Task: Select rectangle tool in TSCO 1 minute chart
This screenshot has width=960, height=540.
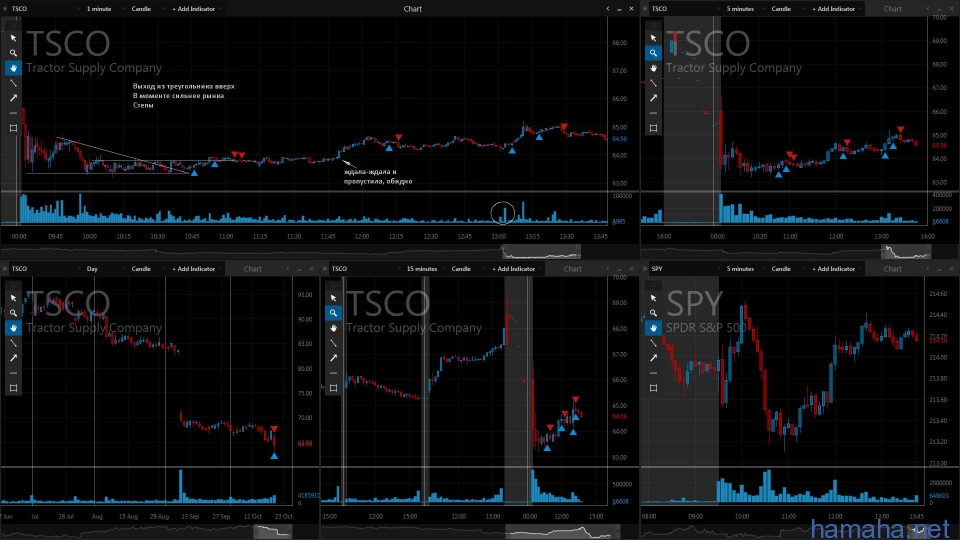Action: 13,128
